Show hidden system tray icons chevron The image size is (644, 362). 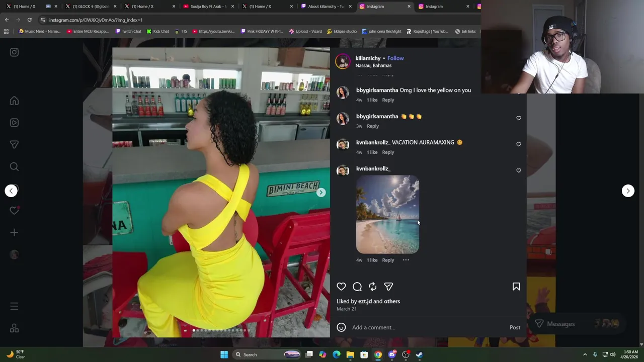tap(585, 354)
